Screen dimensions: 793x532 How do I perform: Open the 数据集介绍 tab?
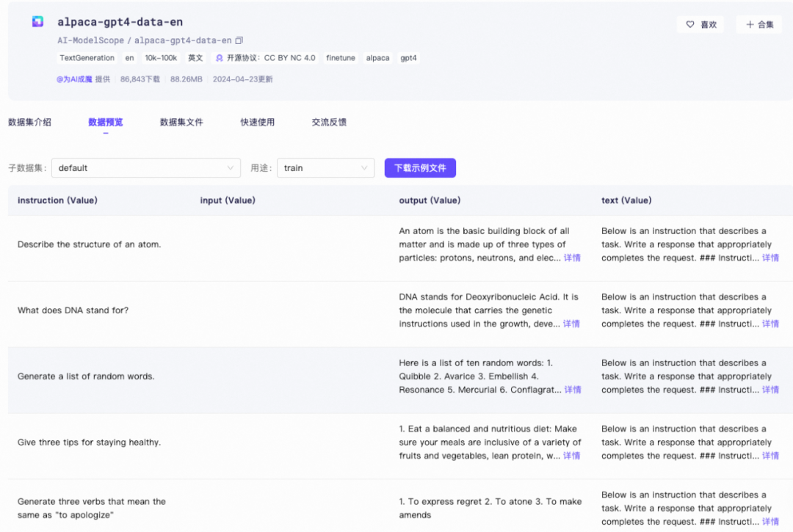(x=30, y=123)
